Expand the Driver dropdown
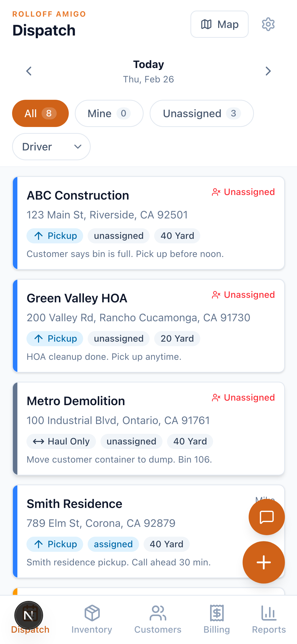This screenshot has width=297, height=644. point(51,147)
